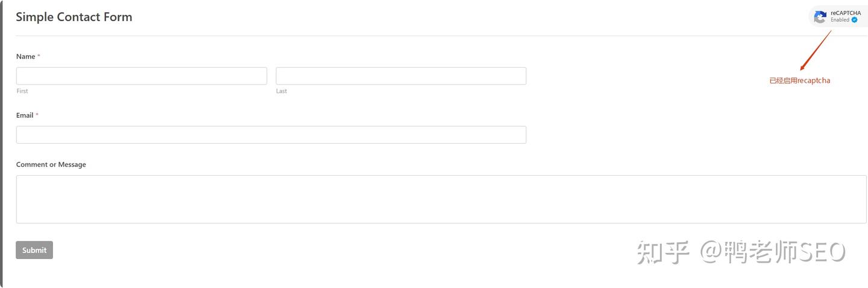
Task: Click the blue Enabled checkmark badge
Action: point(854,20)
